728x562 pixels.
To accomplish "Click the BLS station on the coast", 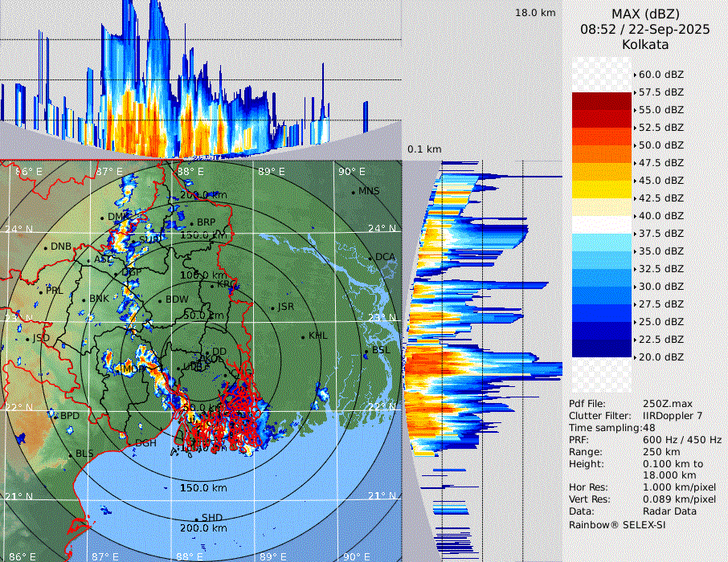I will coord(70,454).
